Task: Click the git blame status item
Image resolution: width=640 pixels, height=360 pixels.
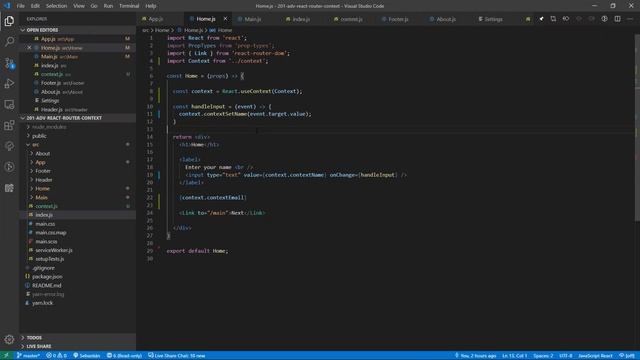Action: (x=475, y=356)
